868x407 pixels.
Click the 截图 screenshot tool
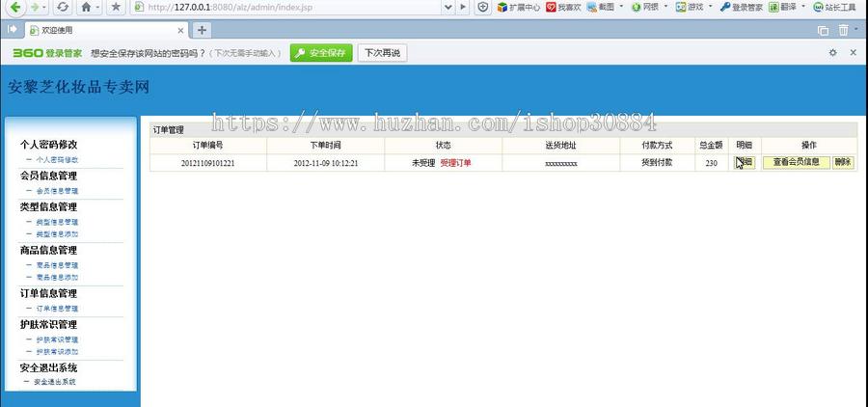[601, 7]
